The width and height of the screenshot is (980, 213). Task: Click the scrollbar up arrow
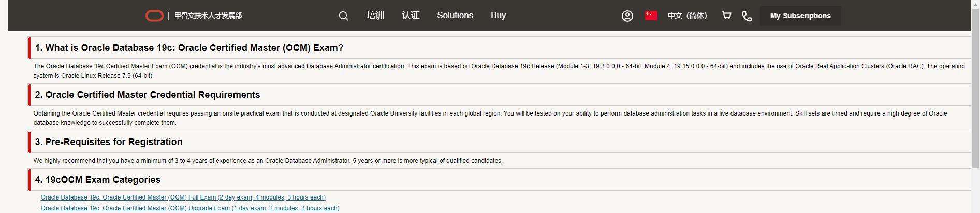click(x=975, y=4)
